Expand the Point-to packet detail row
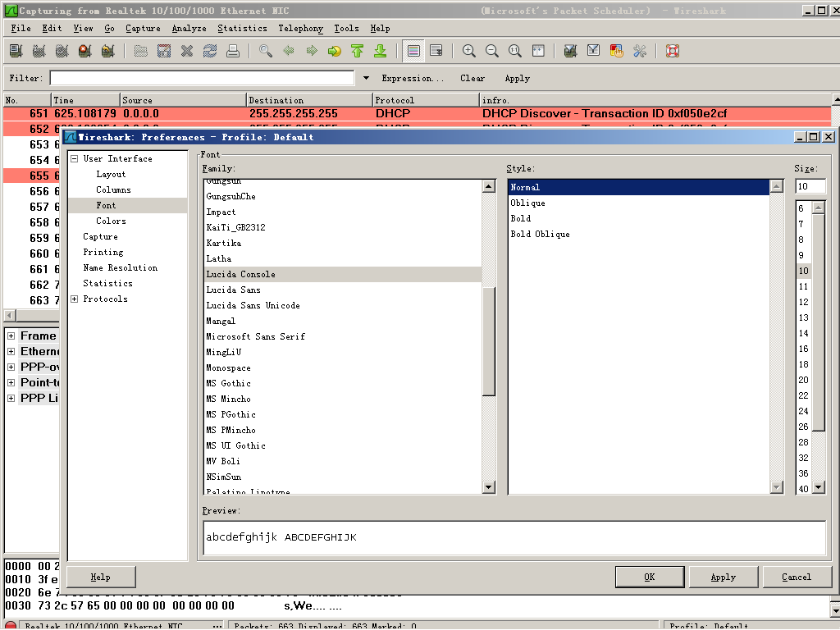 [11, 382]
